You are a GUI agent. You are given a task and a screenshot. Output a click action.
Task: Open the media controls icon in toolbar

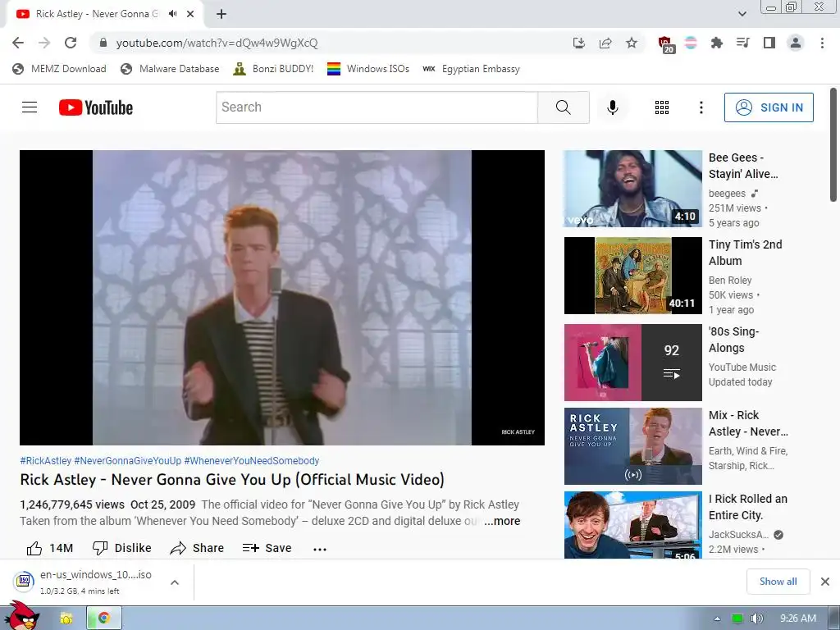[742, 43]
